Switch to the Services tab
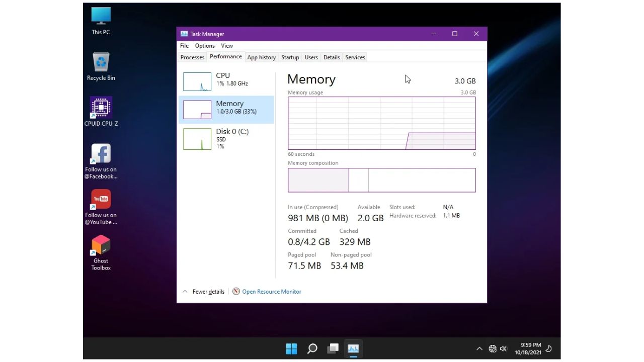Image resolution: width=644 pixels, height=362 pixels. coord(355,57)
